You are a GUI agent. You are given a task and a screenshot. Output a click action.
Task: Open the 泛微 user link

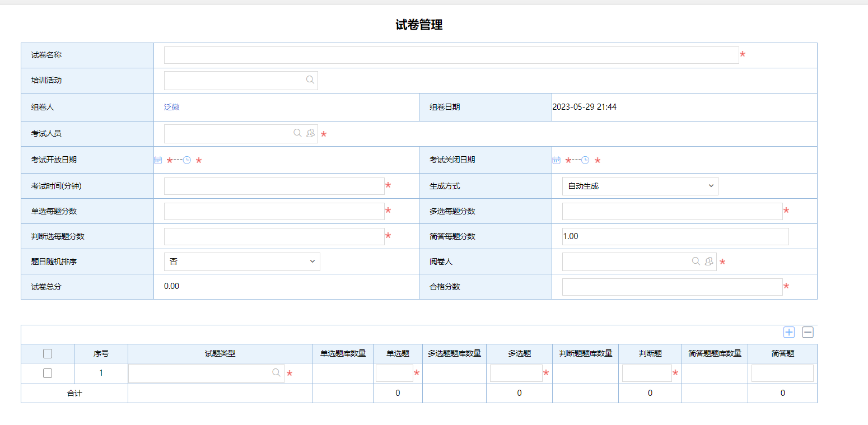coord(172,107)
